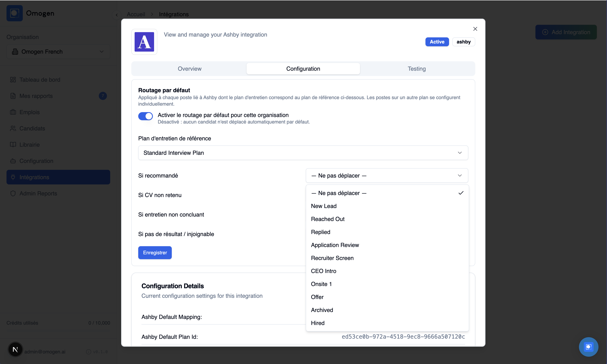This screenshot has height=364, width=607.
Task: Choose Reached Out from the stage list
Action: point(387,219)
